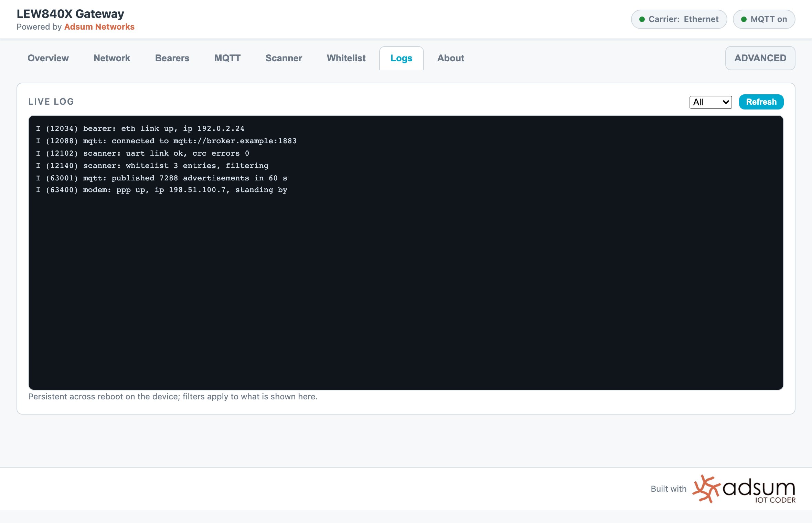Click the green MQTT status dot

click(744, 19)
